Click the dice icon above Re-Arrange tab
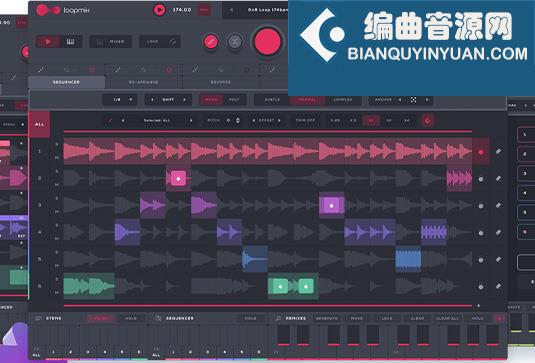This screenshot has height=363, width=535. tap(143, 70)
